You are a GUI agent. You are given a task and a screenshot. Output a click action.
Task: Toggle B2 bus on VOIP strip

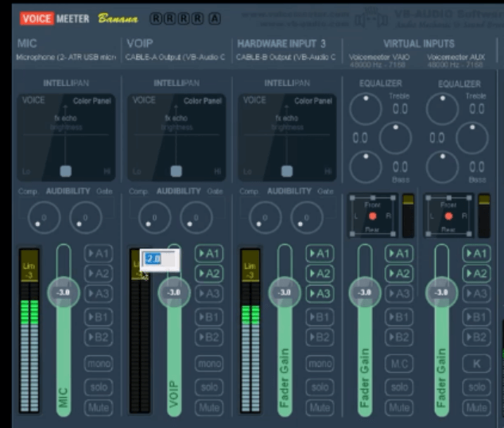click(x=209, y=337)
